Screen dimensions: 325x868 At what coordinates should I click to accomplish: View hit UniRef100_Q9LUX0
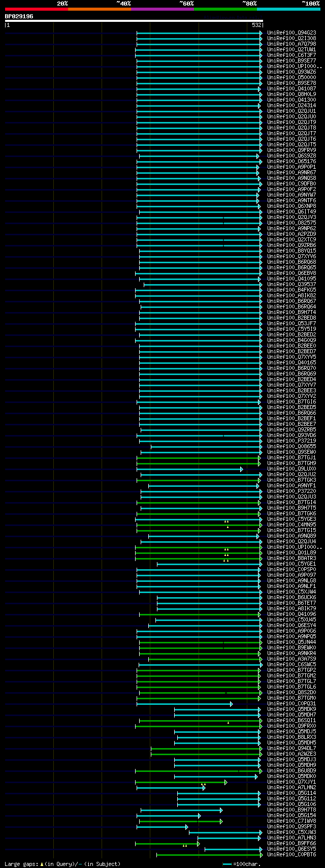tap(291, 469)
